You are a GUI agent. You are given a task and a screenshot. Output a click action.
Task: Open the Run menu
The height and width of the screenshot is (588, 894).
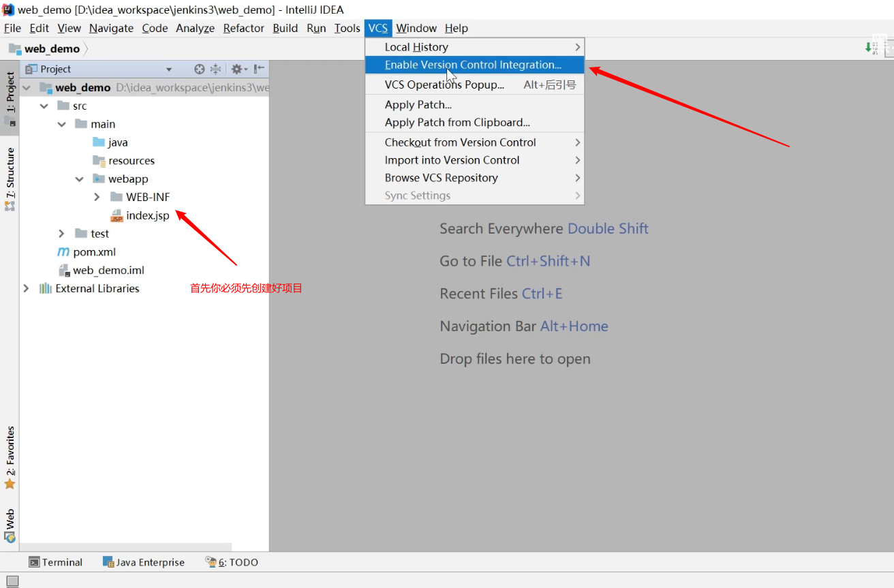pyautogui.click(x=316, y=28)
